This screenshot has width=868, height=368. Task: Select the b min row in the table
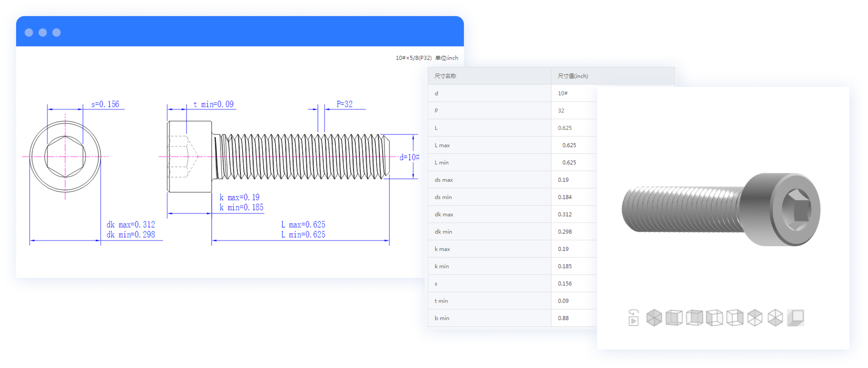tap(489, 318)
